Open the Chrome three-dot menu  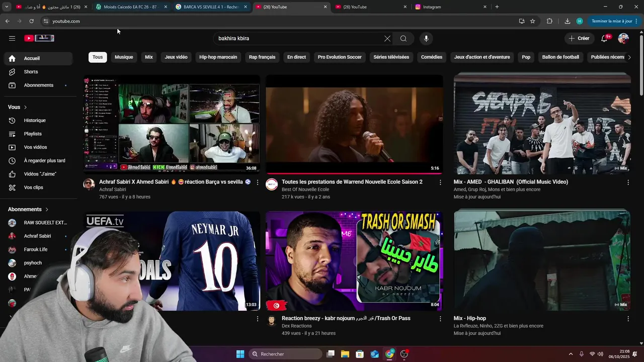pyautogui.click(x=636, y=21)
